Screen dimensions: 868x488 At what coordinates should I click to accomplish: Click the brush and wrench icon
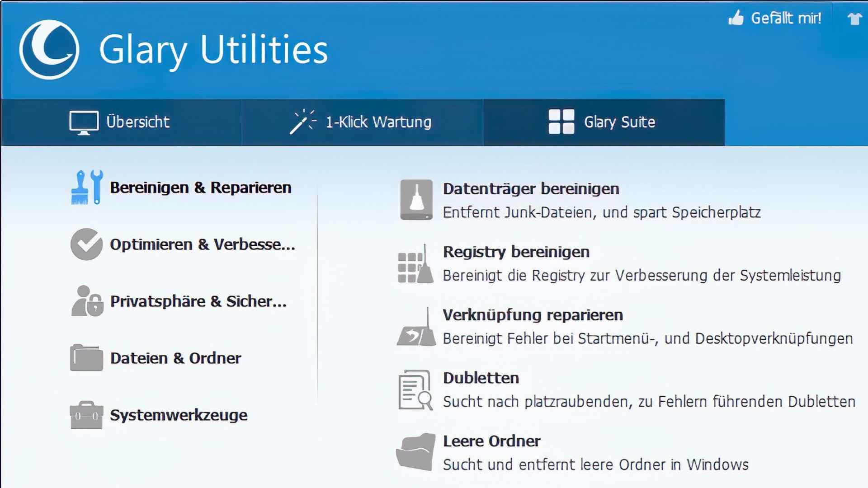click(87, 187)
